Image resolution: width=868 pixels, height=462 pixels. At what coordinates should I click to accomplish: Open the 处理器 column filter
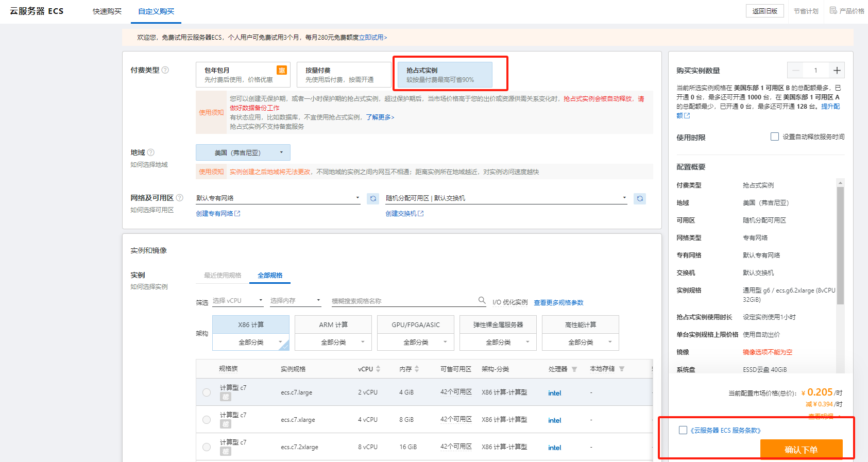[x=574, y=369]
